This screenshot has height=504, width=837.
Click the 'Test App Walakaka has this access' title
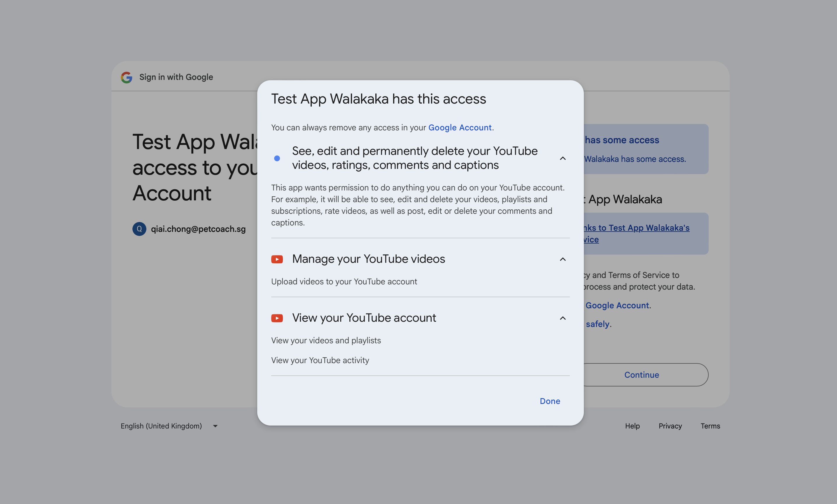[379, 99]
